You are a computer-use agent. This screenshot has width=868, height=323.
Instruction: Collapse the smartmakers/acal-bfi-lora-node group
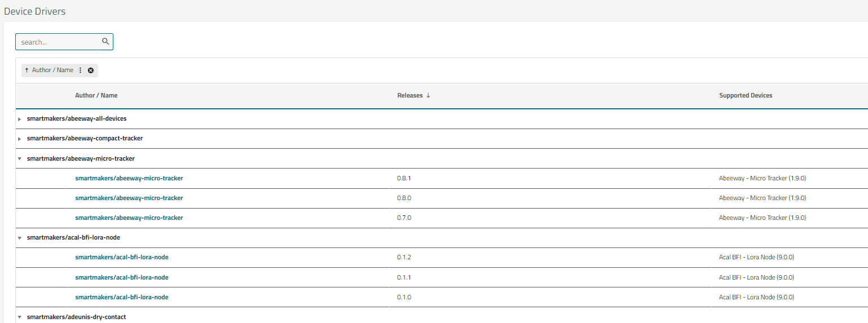20,238
